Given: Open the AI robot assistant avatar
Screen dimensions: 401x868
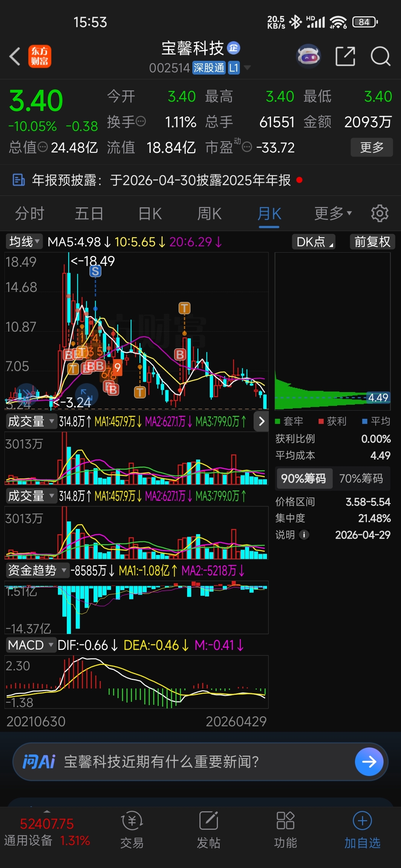Looking at the screenshot, I should [309, 56].
